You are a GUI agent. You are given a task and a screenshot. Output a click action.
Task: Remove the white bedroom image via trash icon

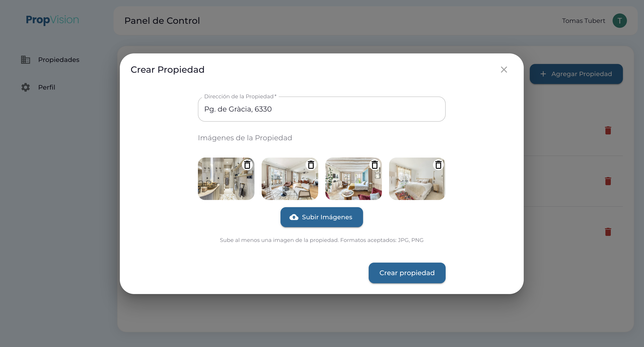438,165
